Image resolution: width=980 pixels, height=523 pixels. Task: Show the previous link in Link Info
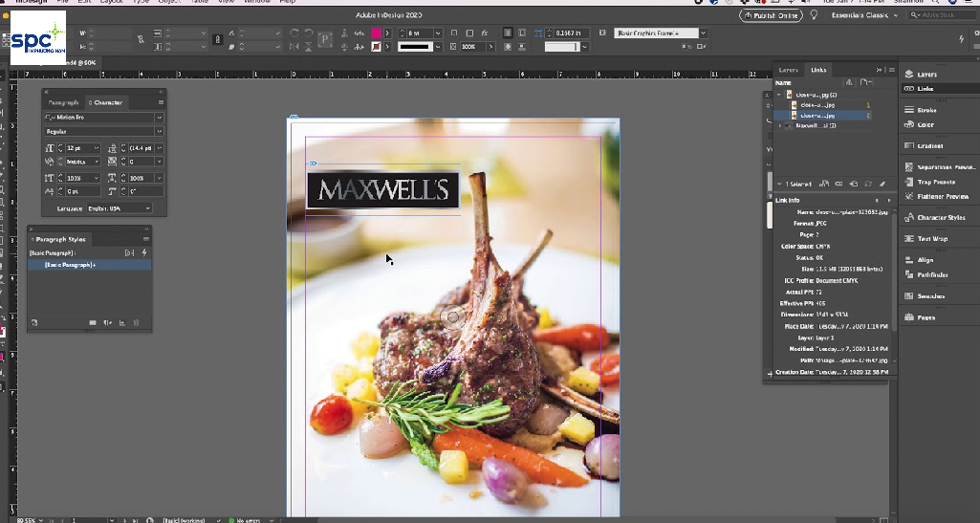(x=876, y=201)
